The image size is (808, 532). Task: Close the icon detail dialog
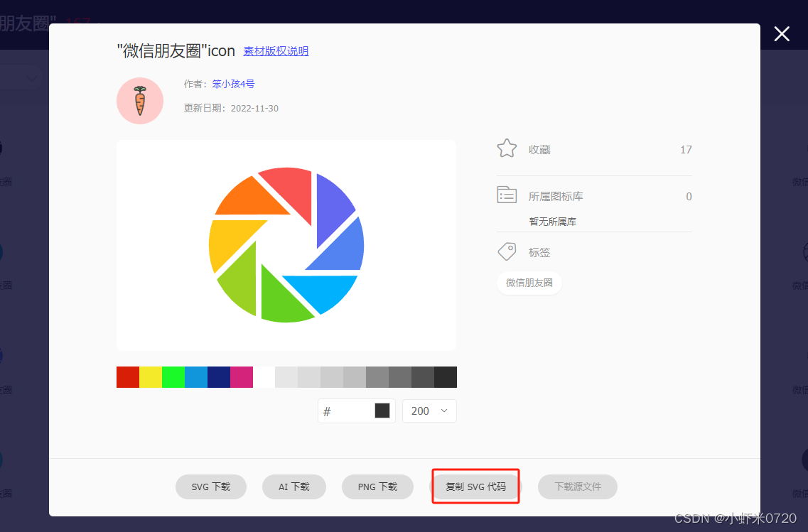(782, 34)
